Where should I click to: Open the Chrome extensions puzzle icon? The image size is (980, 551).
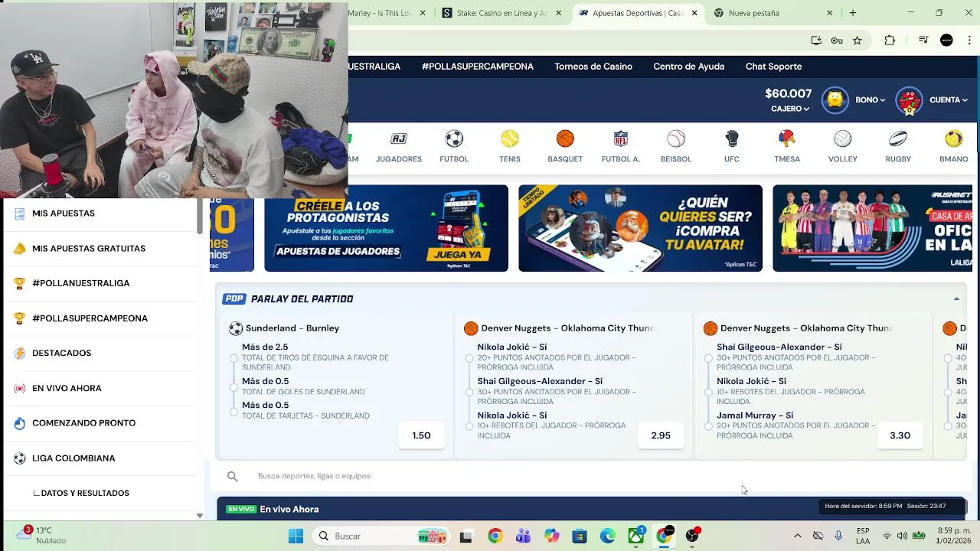[x=890, y=41]
